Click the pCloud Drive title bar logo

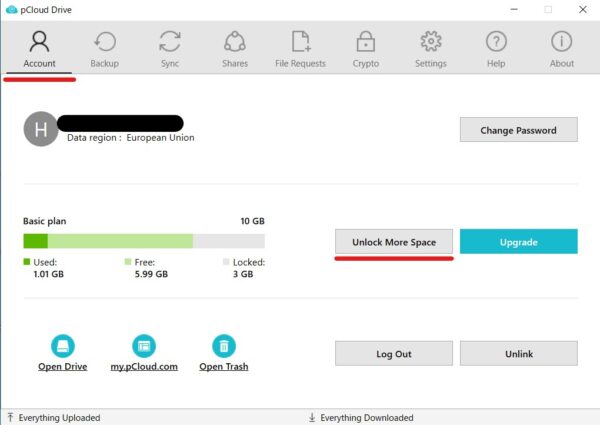tap(11, 10)
